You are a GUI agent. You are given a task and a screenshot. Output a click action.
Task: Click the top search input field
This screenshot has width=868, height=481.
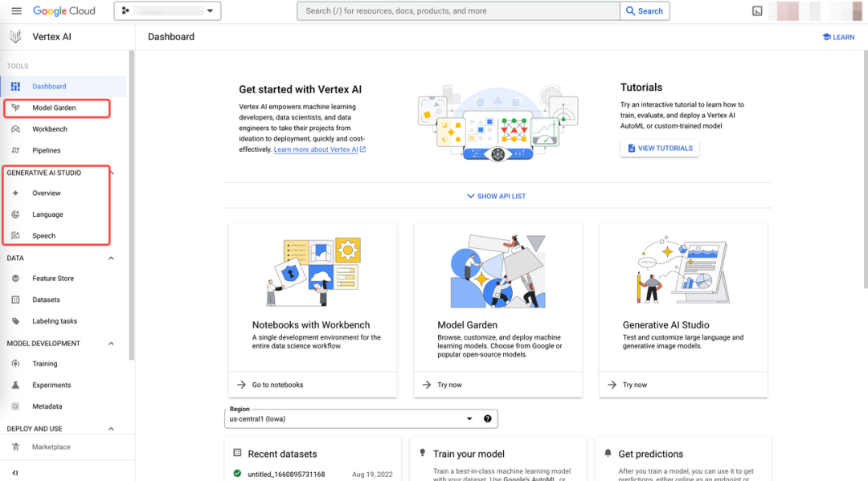458,11
